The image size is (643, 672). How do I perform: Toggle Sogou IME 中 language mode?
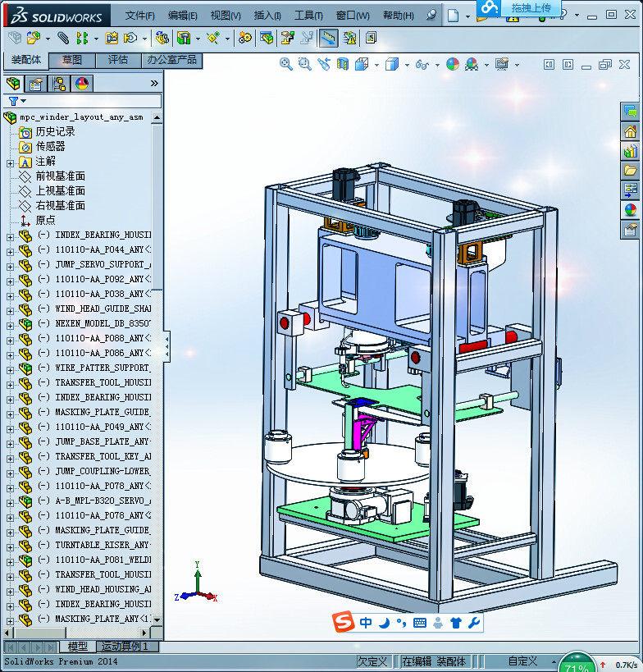366,622
